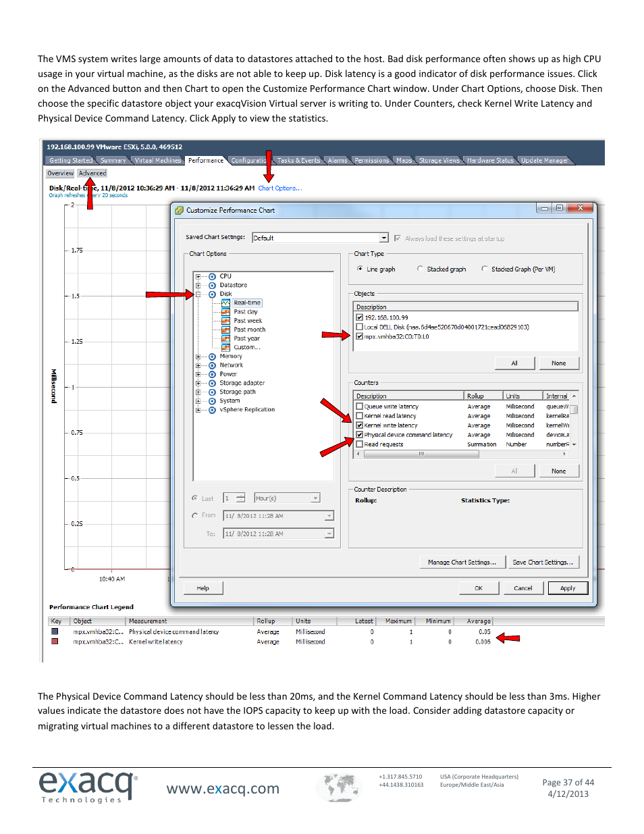This screenshot has height=834, width=644.
Task: Expand the CPU tree node
Action: click(x=198, y=276)
